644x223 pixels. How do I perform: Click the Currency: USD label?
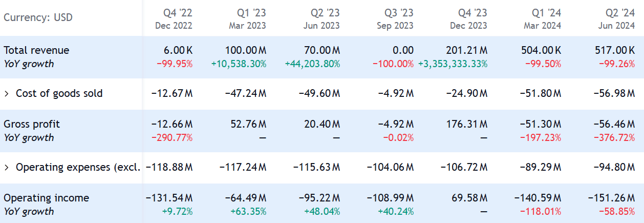pyautogui.click(x=38, y=17)
